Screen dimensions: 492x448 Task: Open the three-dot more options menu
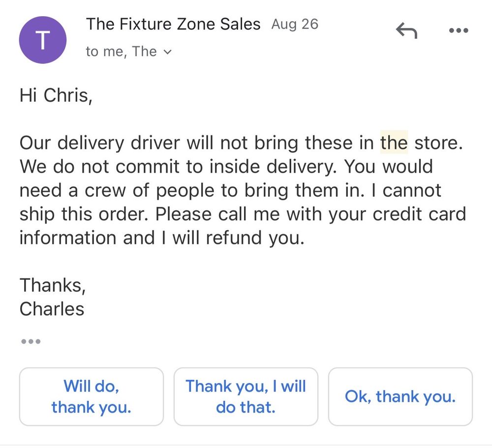tap(459, 31)
